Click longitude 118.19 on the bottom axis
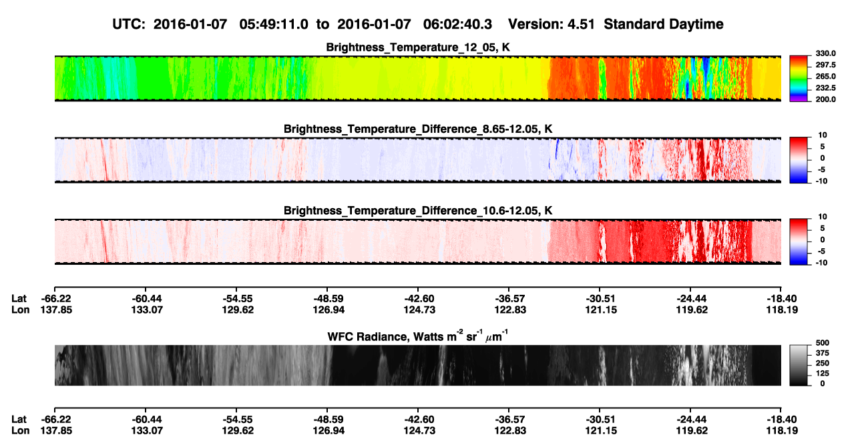This screenshot has height=445, width=868. (782, 430)
